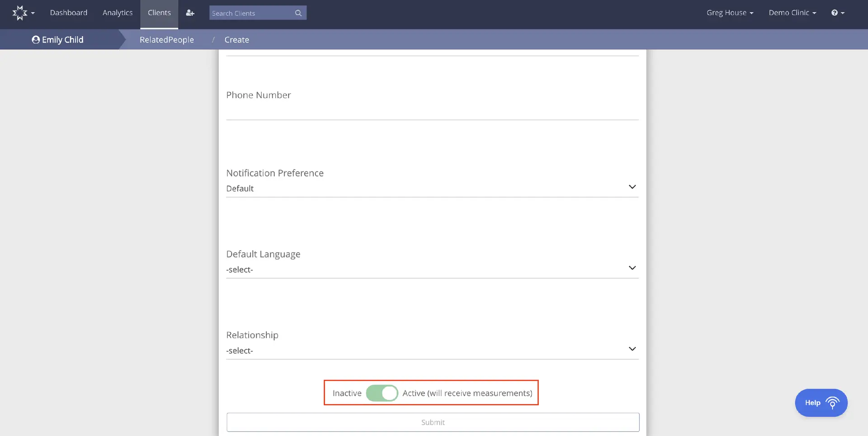Open the Greg House account menu
The width and height of the screenshot is (868, 436).
click(729, 13)
